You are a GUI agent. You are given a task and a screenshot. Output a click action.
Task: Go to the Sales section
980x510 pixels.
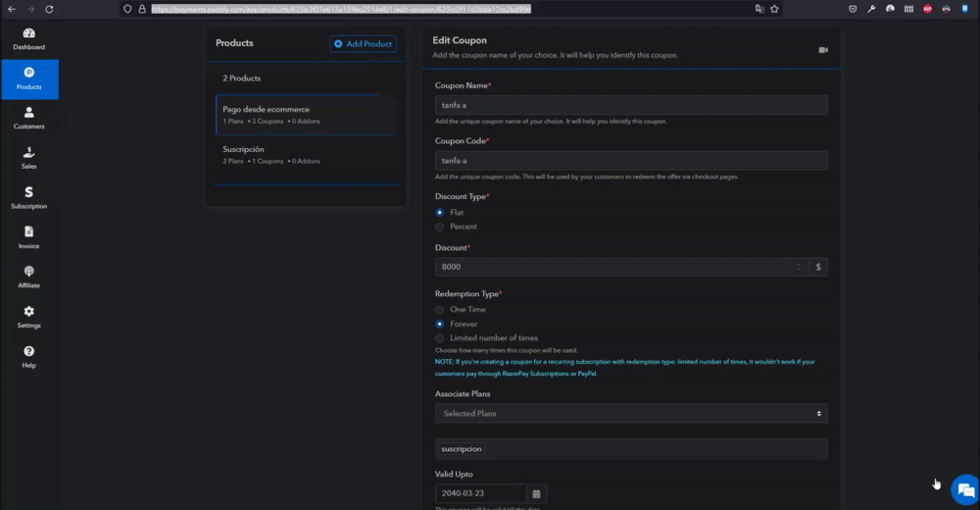click(x=28, y=158)
